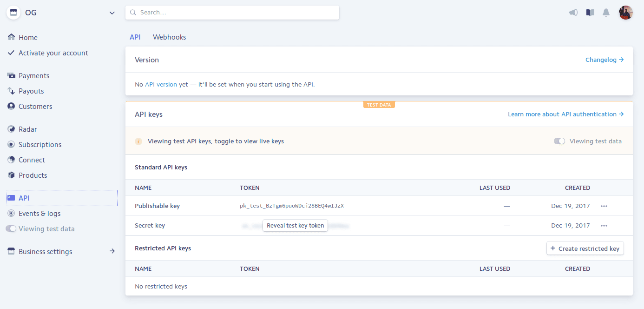Open the documentation book icon in the header
The height and width of the screenshot is (309, 644).
tap(590, 13)
